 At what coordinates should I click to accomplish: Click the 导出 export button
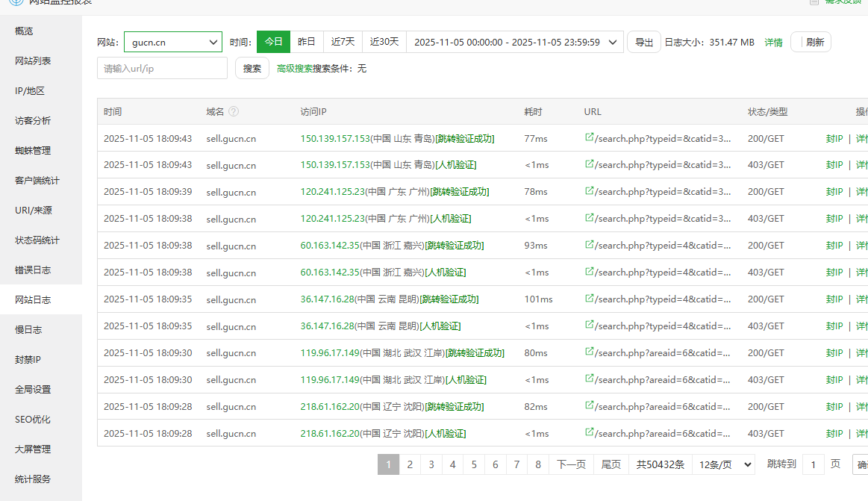[x=643, y=43]
